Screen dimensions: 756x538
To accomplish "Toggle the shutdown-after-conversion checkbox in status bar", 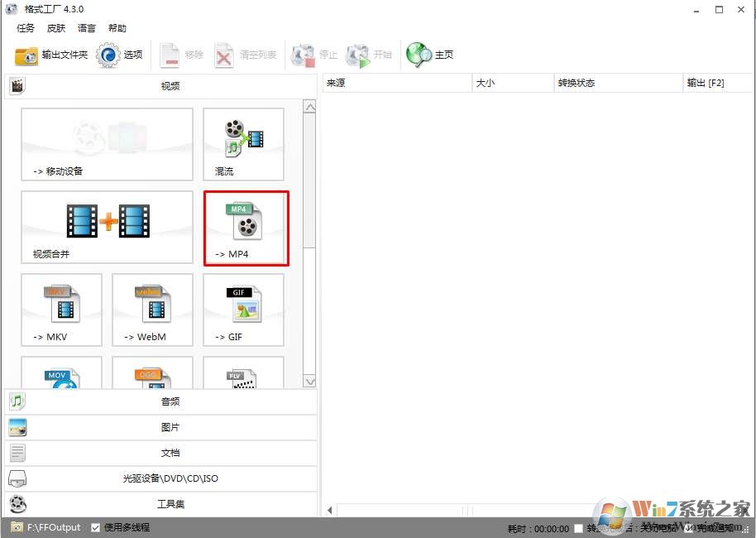I will [578, 528].
